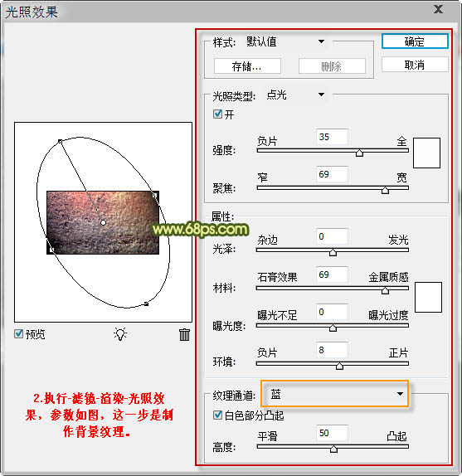The width and height of the screenshot is (462, 476).
Task: Click the light bulb new-light icon
Action: pyautogui.click(x=120, y=334)
